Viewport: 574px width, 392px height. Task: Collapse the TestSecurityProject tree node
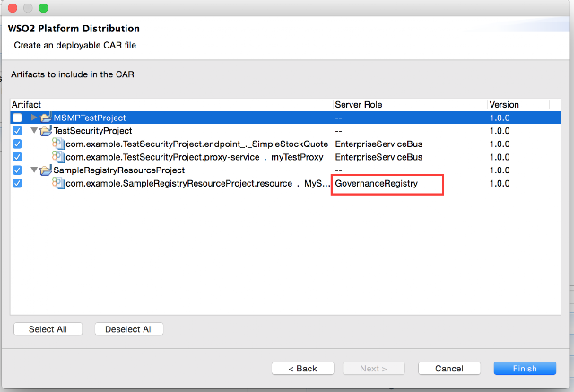pyautogui.click(x=34, y=130)
